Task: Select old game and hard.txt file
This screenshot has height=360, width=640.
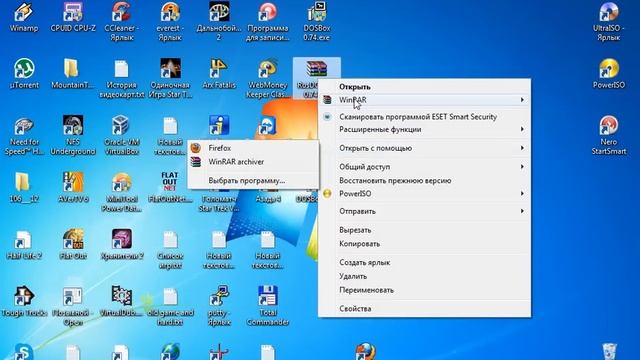Action: pyautogui.click(x=170, y=306)
